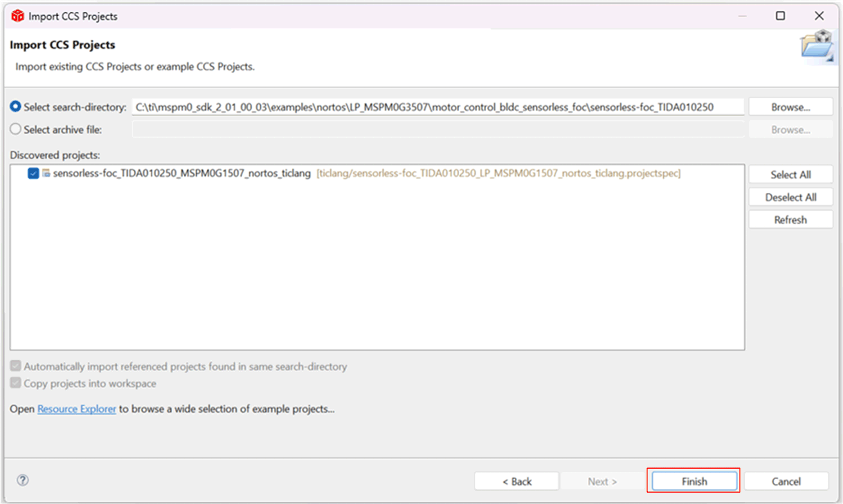Open the Resource Explorer link
Image resolution: width=843 pixels, height=504 pixels.
pyautogui.click(x=76, y=409)
